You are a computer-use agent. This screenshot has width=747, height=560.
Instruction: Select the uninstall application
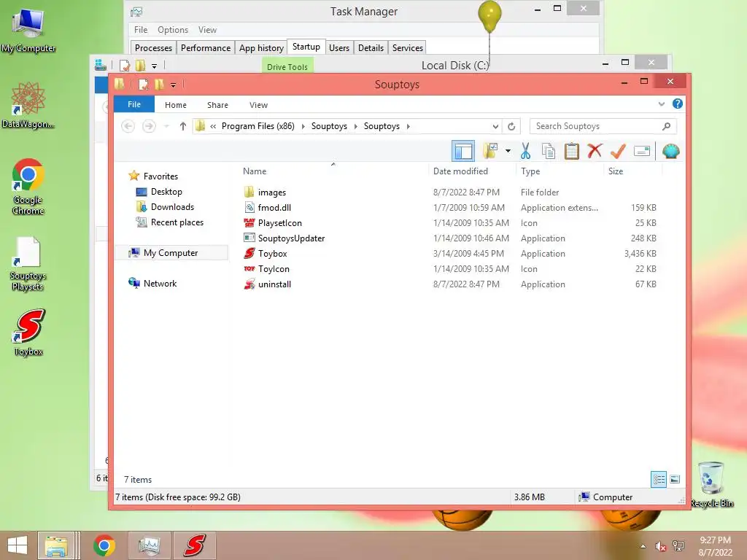pyautogui.click(x=274, y=284)
